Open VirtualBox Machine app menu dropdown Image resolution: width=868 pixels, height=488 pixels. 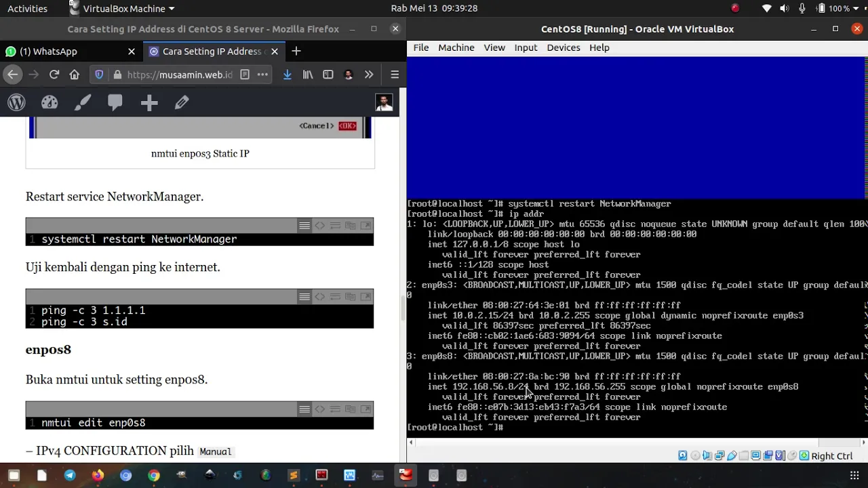coord(122,8)
